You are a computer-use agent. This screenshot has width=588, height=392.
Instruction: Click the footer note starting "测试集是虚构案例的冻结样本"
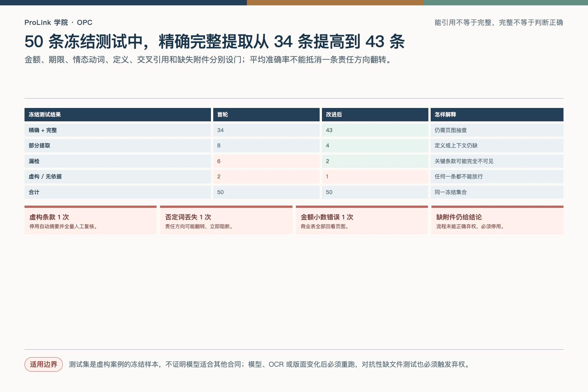(269, 364)
